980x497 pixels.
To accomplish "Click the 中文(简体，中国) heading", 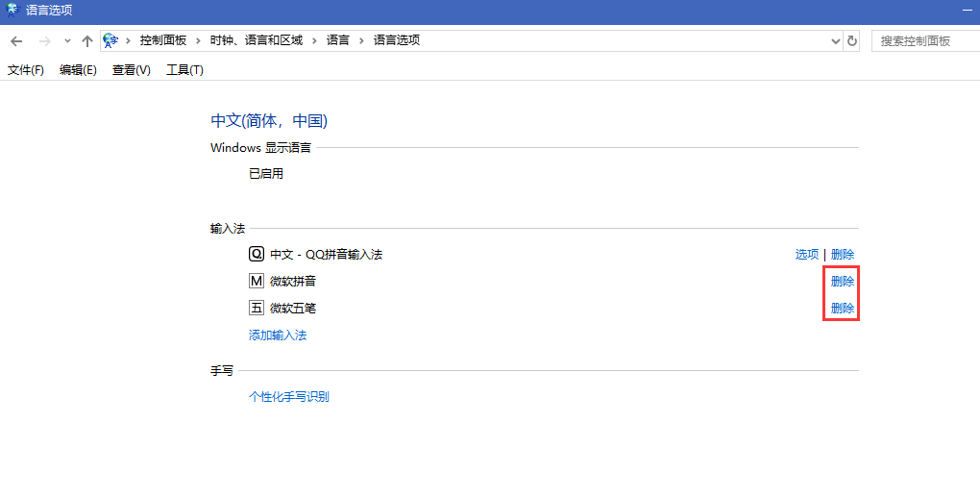I will pos(269,121).
